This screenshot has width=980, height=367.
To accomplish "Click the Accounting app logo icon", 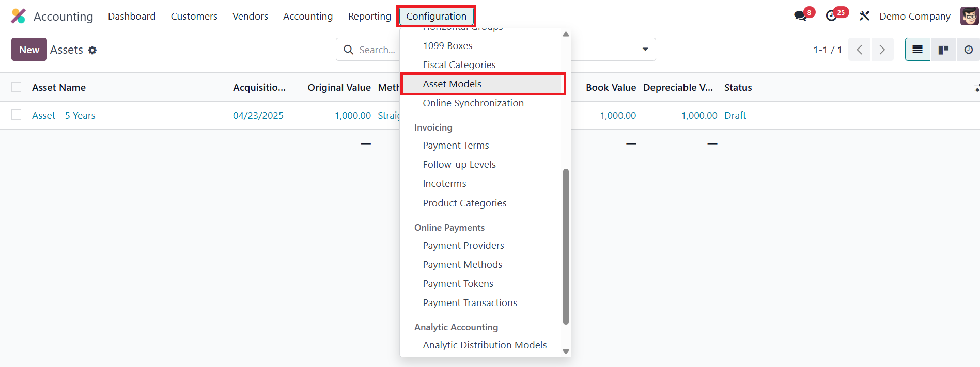I will pyautogui.click(x=18, y=16).
